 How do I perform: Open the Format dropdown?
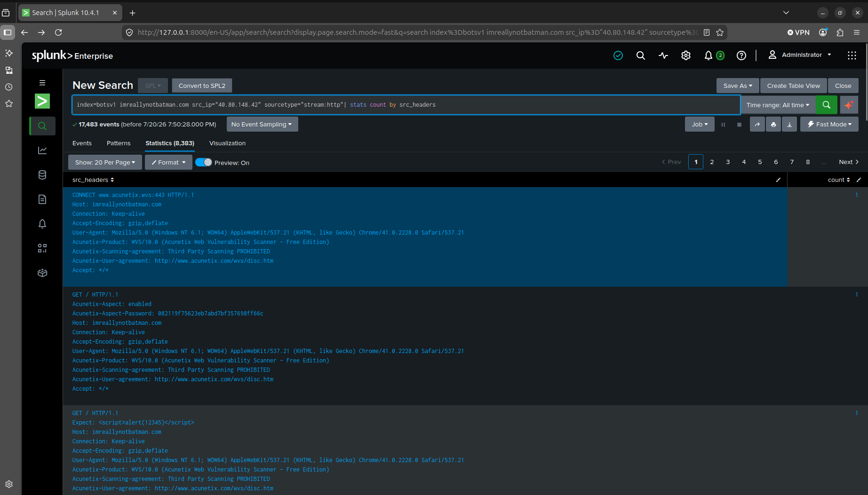coord(168,162)
